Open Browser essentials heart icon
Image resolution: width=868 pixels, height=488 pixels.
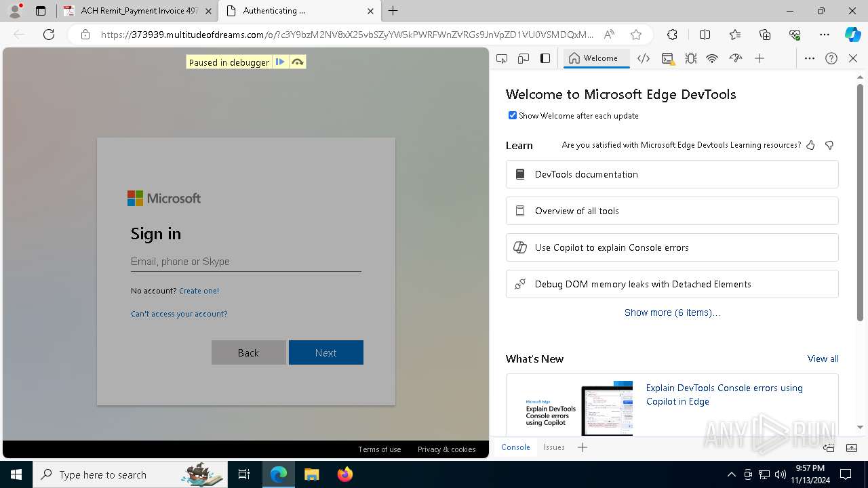pos(795,35)
